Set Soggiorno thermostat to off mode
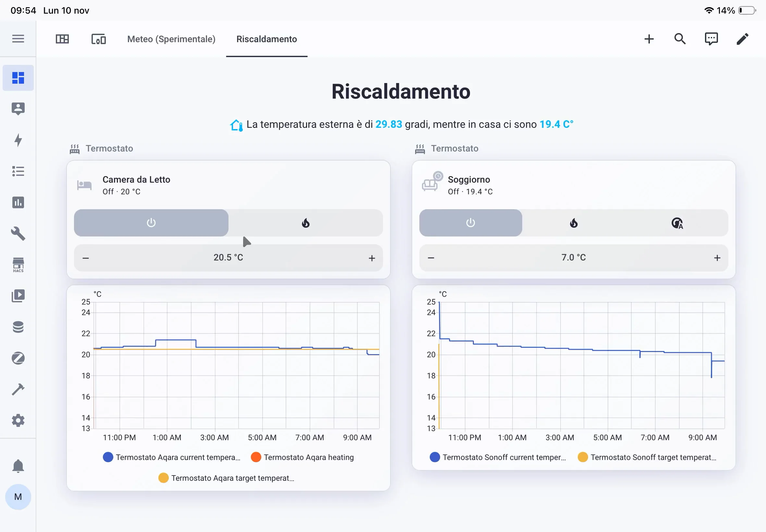This screenshot has width=766, height=532. click(471, 223)
